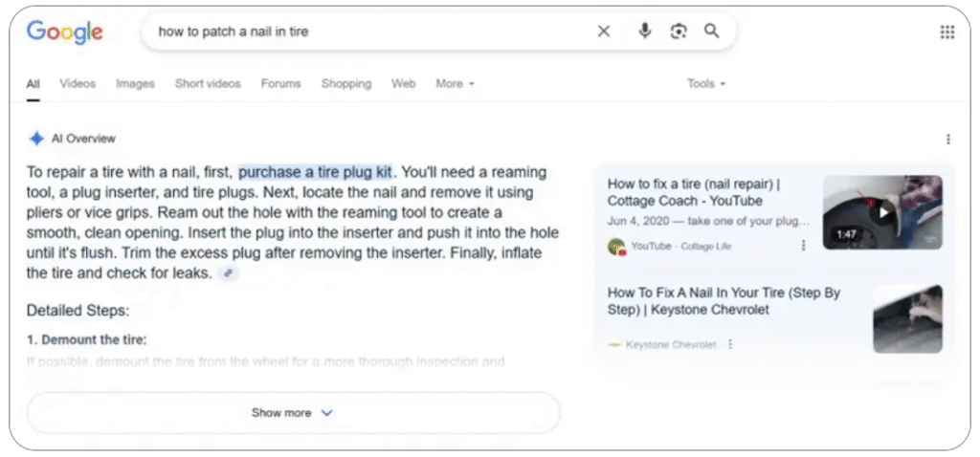Click the Keystone Chevrolet favicon
The height and width of the screenshot is (457, 980).
pyautogui.click(x=614, y=344)
